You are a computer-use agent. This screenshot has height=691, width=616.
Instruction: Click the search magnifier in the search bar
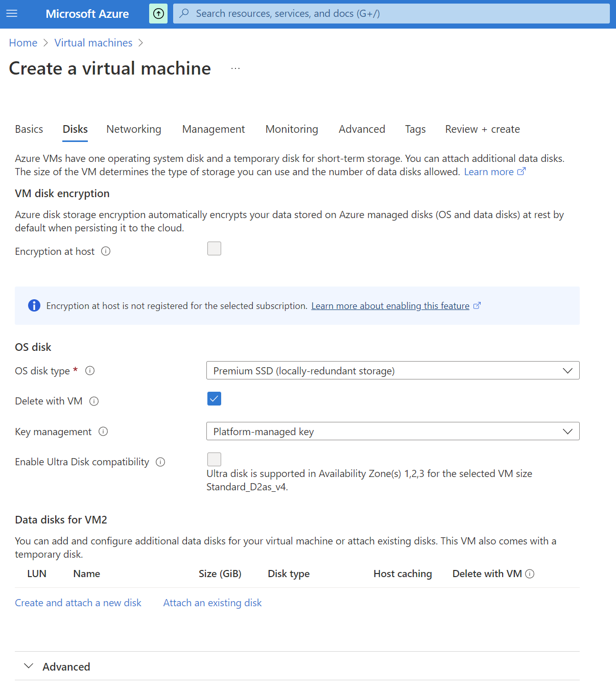[183, 13]
